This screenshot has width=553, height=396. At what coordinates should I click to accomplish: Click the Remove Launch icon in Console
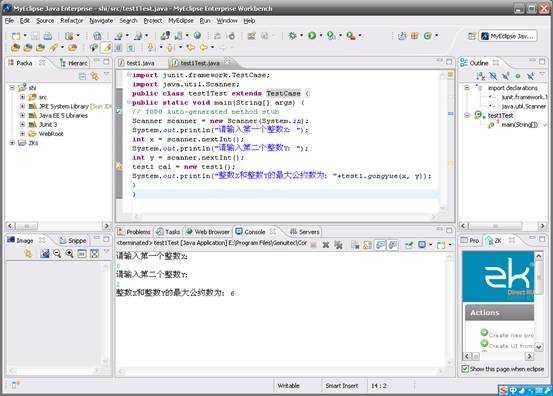pyautogui.click(x=326, y=244)
